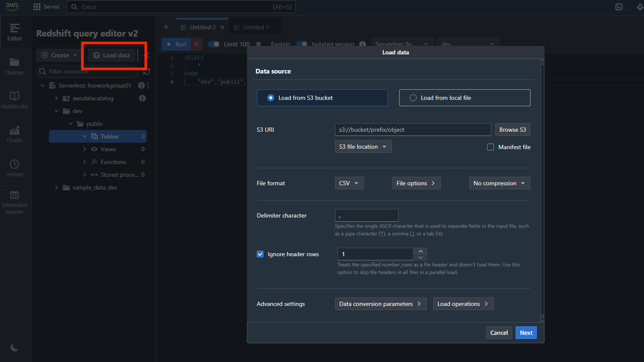The width and height of the screenshot is (644, 362).
Task: Focus the Cerca search bar
Action: point(181,7)
